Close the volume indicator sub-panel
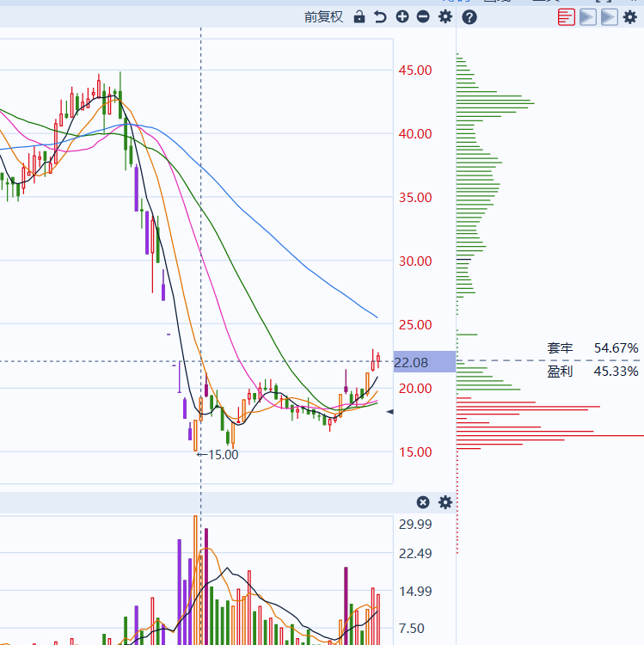644x645 pixels. pos(423,502)
